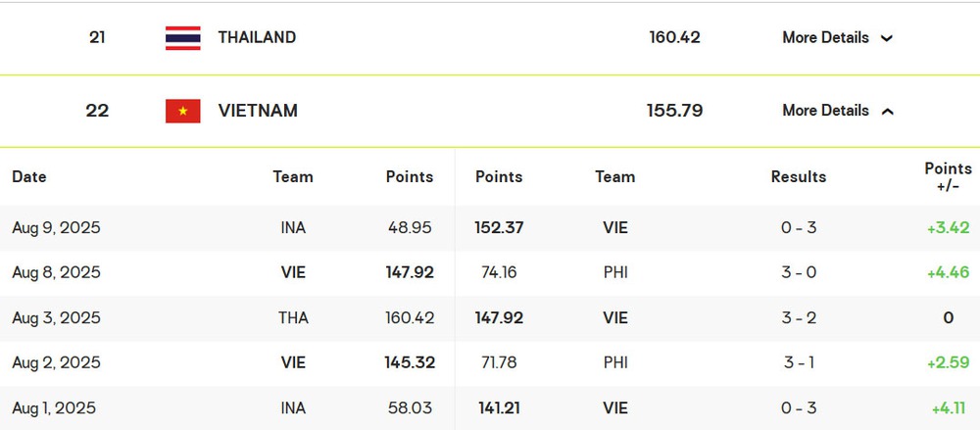Expand Thailand More Details chevron
This screenshot has height=430, width=980.
(x=886, y=38)
